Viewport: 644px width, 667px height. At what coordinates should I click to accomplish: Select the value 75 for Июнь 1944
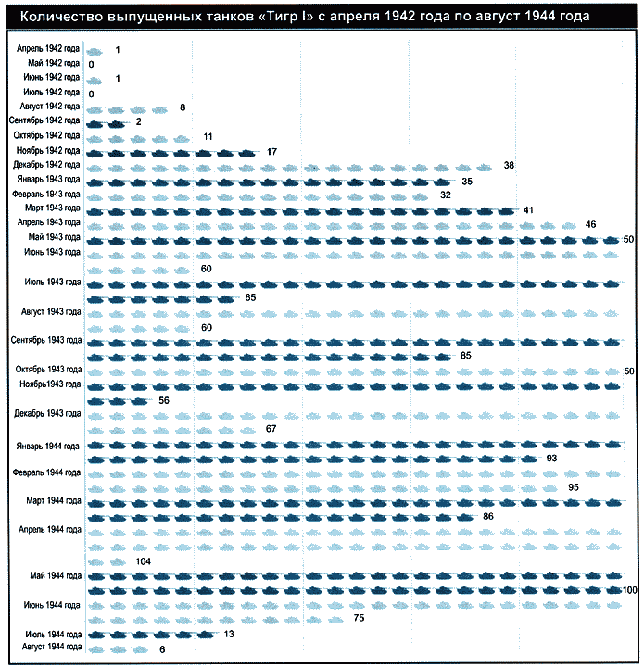pos(360,618)
